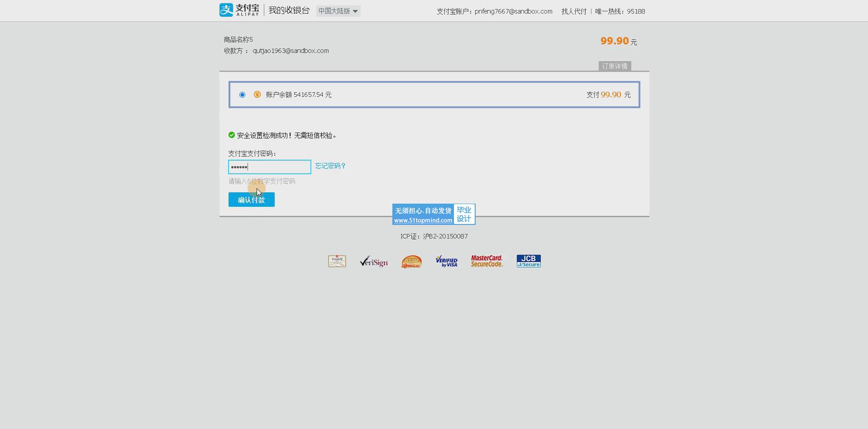Click the JCB J/Secure badge
The image size is (868, 429).
click(529, 261)
